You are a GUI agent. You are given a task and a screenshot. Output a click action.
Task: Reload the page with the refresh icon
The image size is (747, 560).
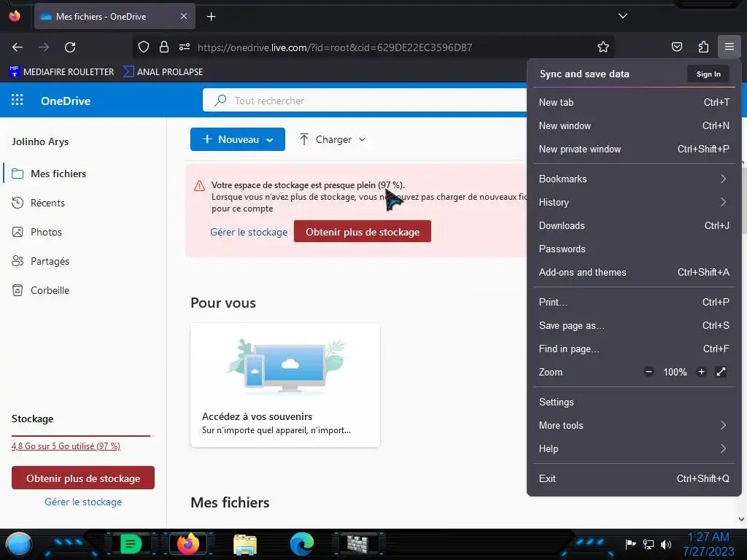tap(70, 47)
